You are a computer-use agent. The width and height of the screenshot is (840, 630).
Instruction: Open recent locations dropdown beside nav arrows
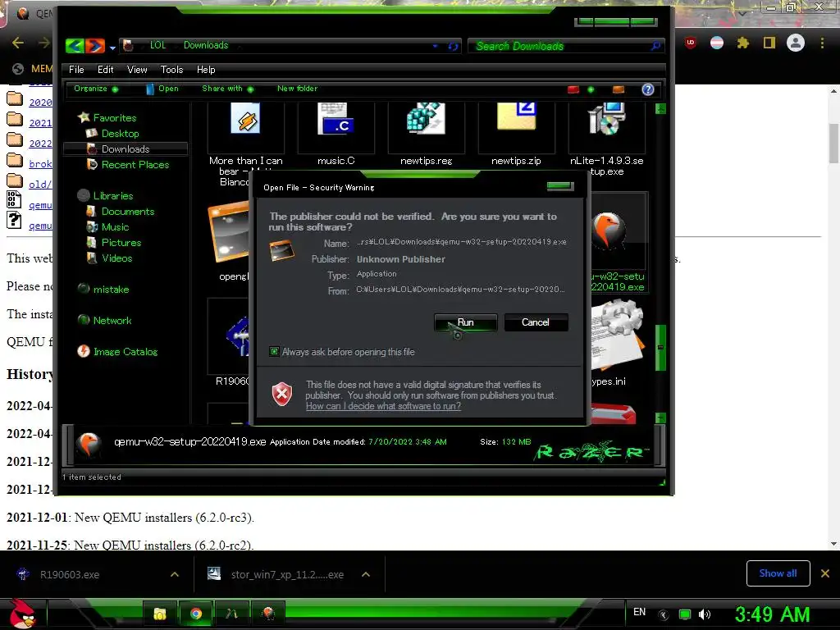click(x=112, y=48)
